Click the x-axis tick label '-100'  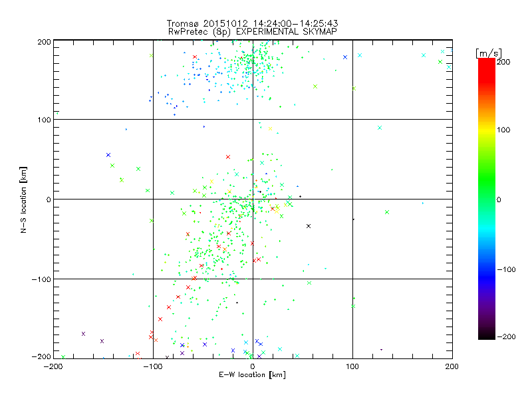click(153, 366)
